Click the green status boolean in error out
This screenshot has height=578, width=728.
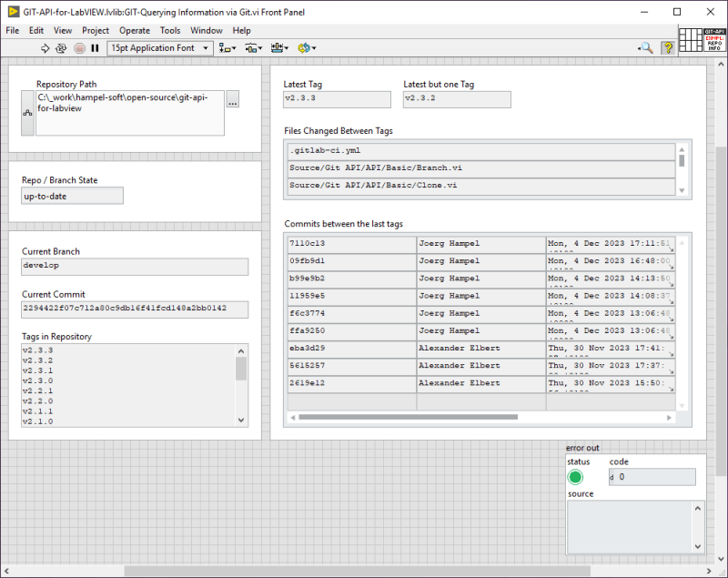pyautogui.click(x=574, y=476)
